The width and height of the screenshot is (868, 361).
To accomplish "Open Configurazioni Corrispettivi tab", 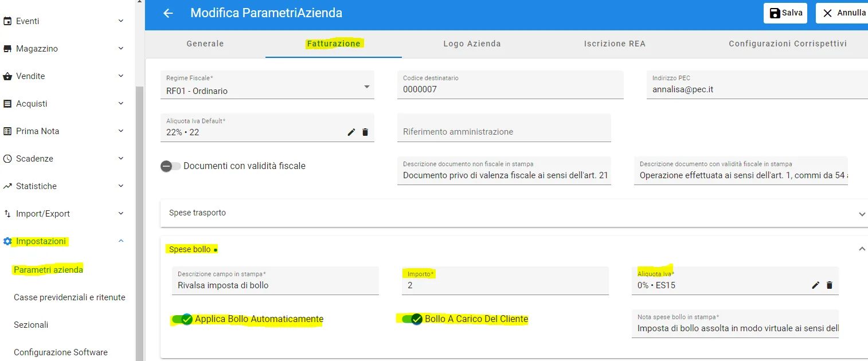I will [788, 44].
